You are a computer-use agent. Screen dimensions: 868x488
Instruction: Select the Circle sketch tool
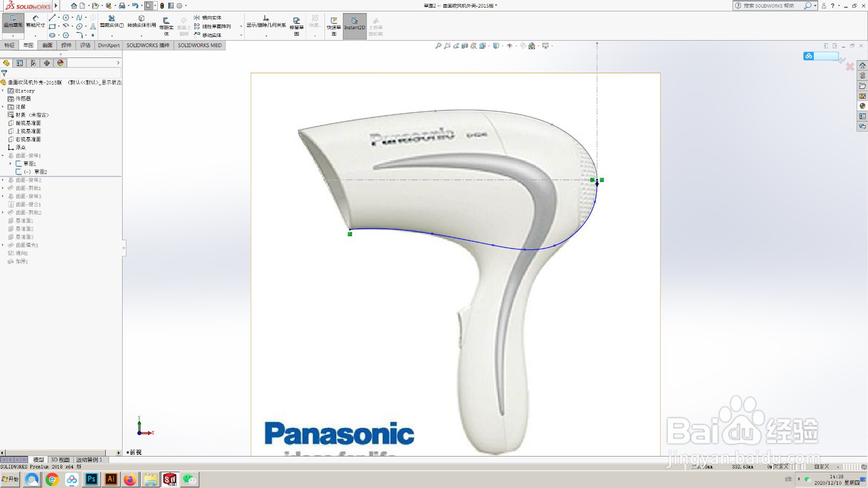click(x=66, y=17)
